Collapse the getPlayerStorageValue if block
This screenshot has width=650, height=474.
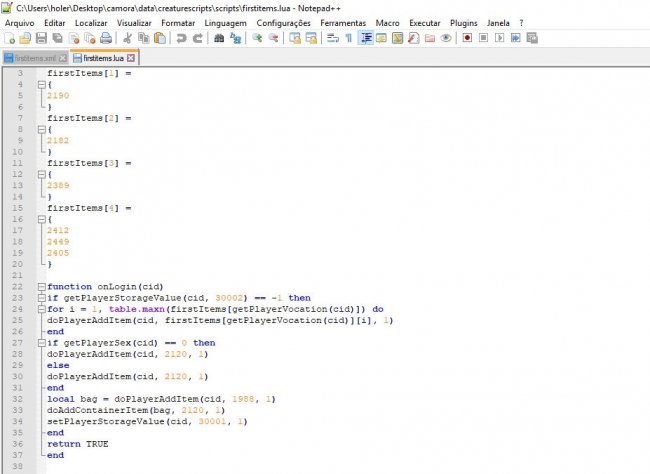tap(41, 298)
